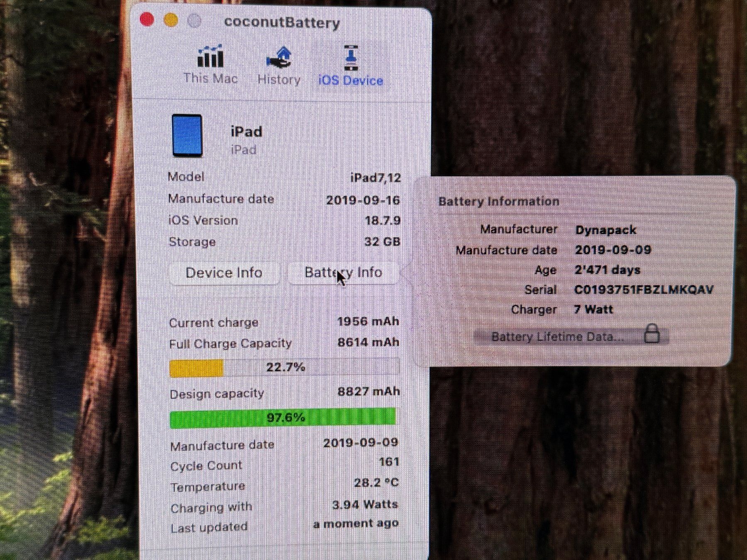This screenshot has width=747, height=560.
Task: Click the History hand-and-arrow icon
Action: click(279, 57)
